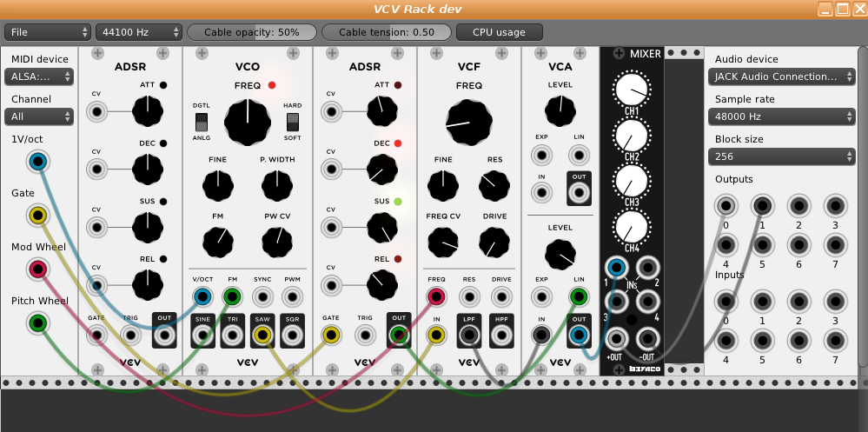Click the CPU usage button
The width and height of the screenshot is (868, 432).
[x=499, y=32]
